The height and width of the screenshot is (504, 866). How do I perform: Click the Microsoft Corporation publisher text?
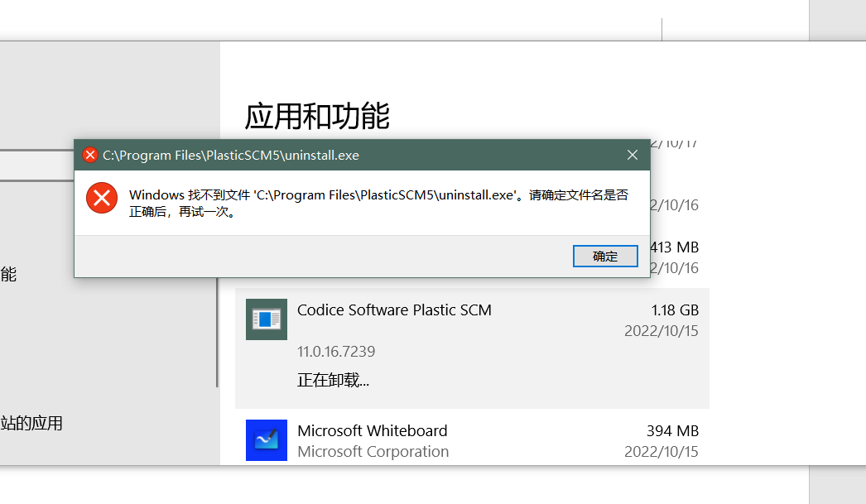click(x=373, y=452)
